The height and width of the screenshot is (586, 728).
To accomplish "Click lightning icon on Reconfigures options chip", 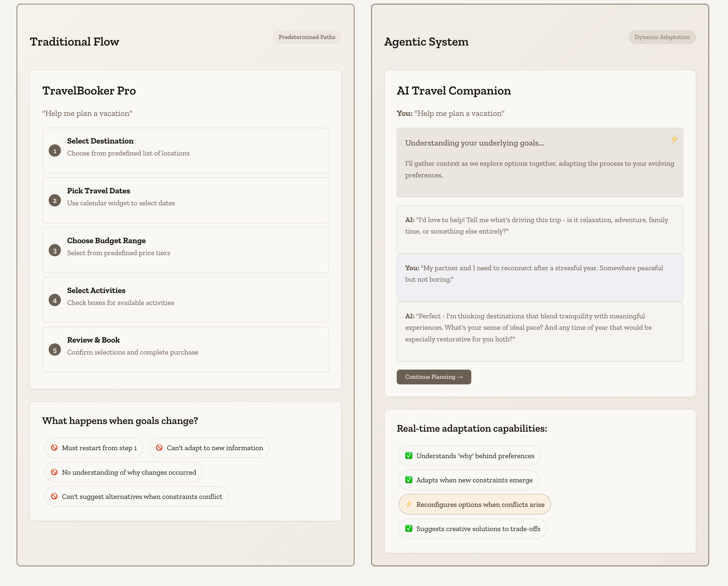I will [x=409, y=504].
